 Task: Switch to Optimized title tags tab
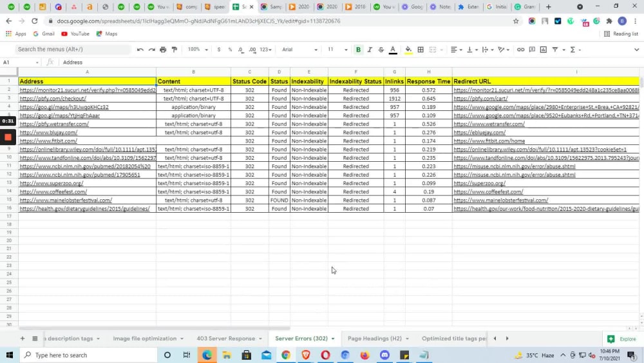pyautogui.click(x=454, y=338)
